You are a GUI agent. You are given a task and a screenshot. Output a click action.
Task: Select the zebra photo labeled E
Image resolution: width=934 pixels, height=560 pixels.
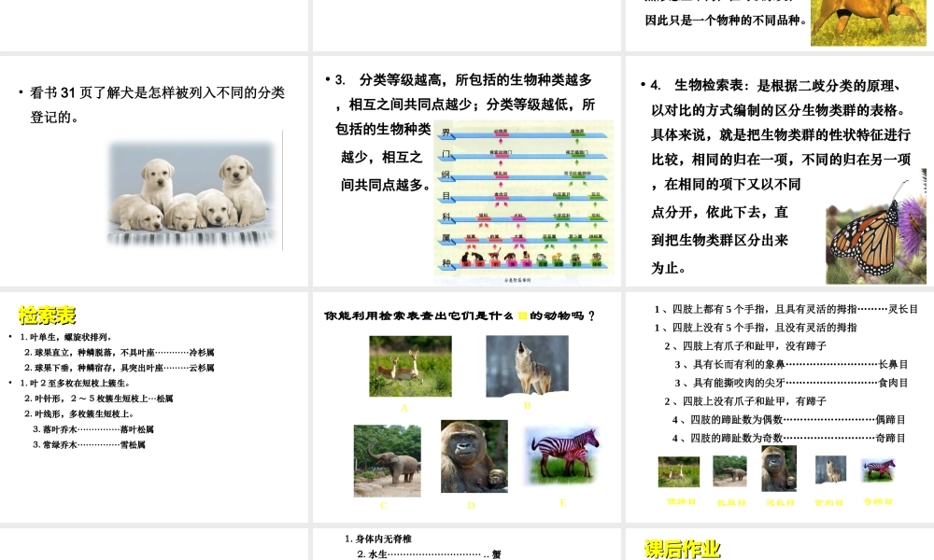point(563,455)
